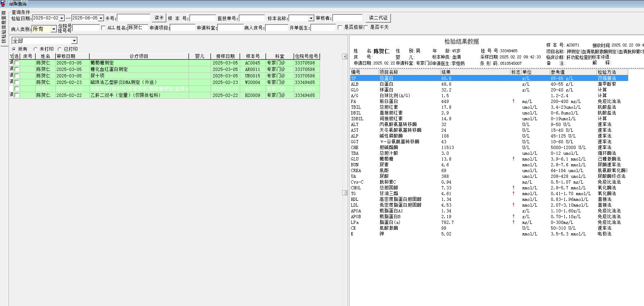This screenshot has width=644, height=306.
Task: Select the 前白蛋白 PA result row
Action: (x=489, y=101)
